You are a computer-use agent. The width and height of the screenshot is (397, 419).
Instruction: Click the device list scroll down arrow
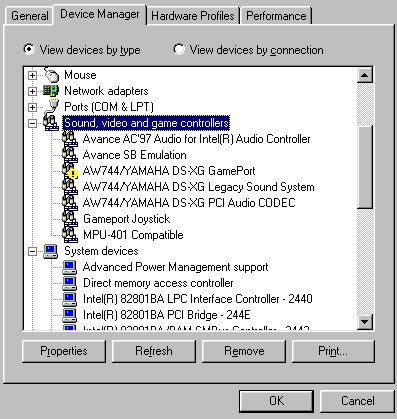[x=364, y=322]
